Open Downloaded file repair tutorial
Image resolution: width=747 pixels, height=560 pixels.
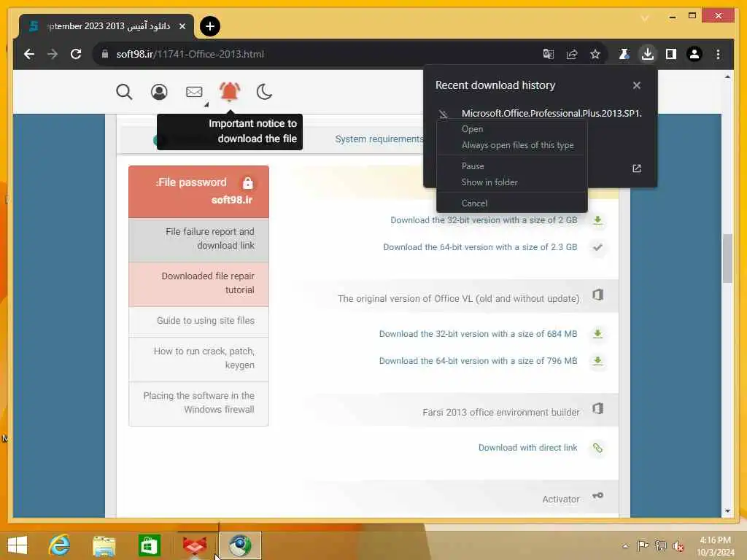click(x=198, y=284)
